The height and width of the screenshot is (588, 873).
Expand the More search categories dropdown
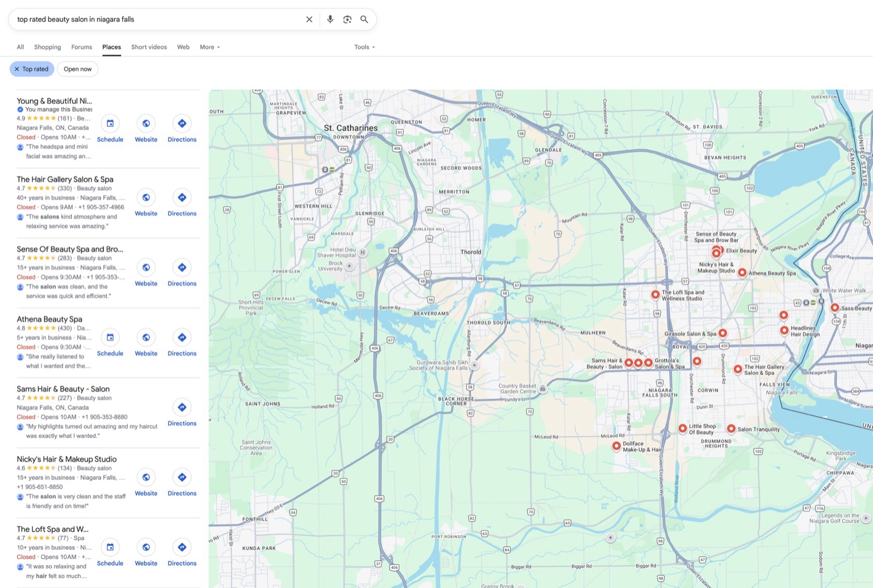coord(210,47)
